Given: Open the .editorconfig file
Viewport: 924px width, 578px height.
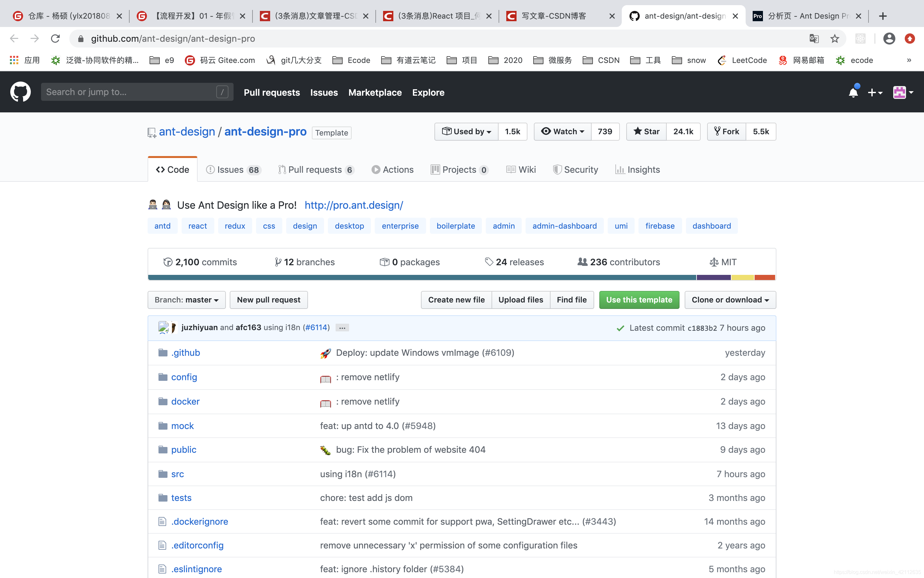Looking at the screenshot, I should coord(197,546).
